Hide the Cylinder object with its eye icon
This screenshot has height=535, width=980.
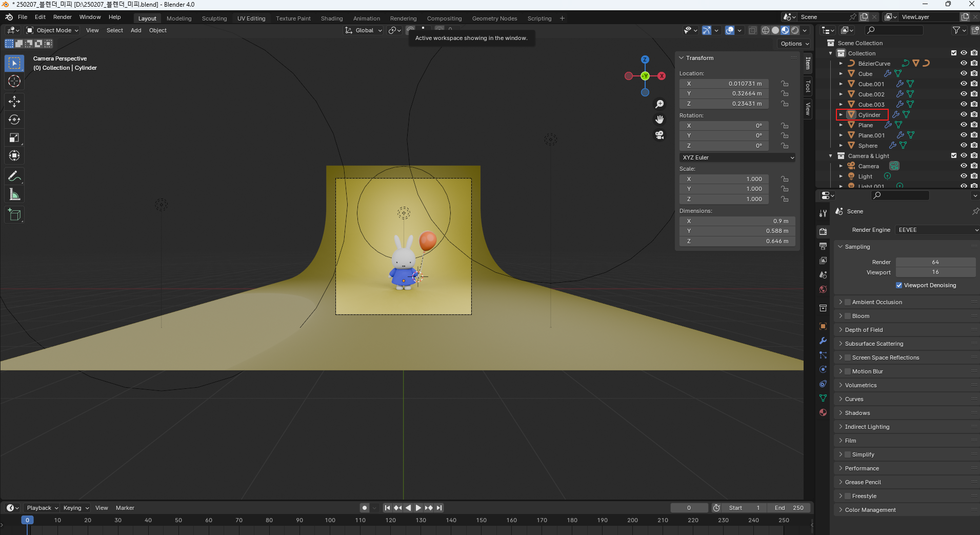click(x=964, y=114)
